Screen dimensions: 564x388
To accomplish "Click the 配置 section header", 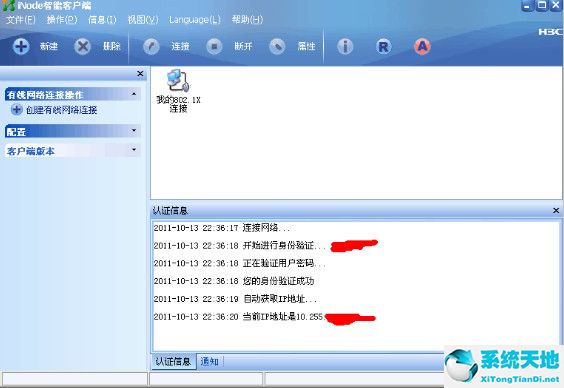I will pyautogui.click(x=72, y=132).
